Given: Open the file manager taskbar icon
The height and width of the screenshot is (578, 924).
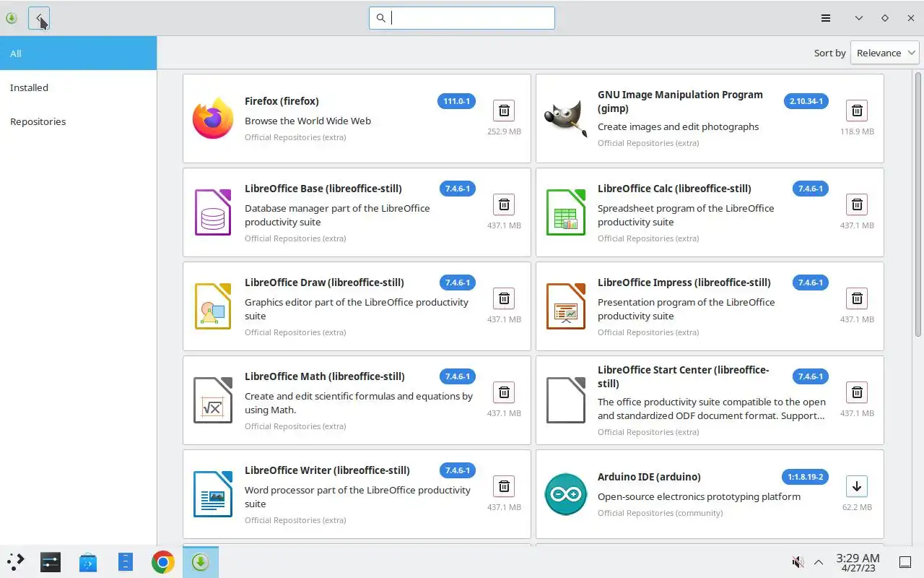Looking at the screenshot, I should coord(126,561).
